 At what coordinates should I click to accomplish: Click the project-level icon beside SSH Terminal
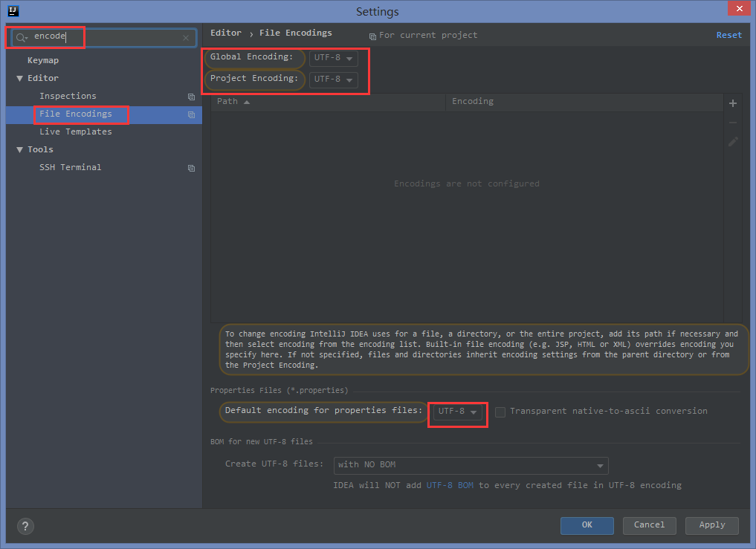[x=191, y=168]
